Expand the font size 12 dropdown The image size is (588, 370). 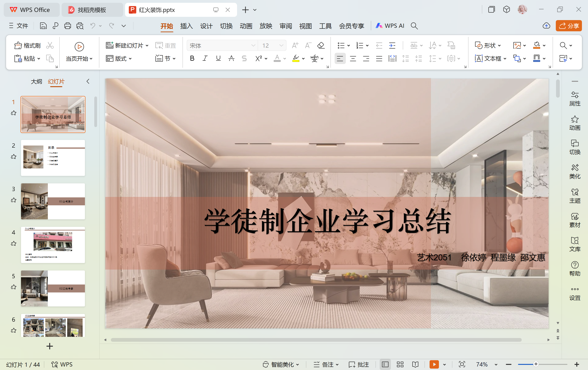281,46
